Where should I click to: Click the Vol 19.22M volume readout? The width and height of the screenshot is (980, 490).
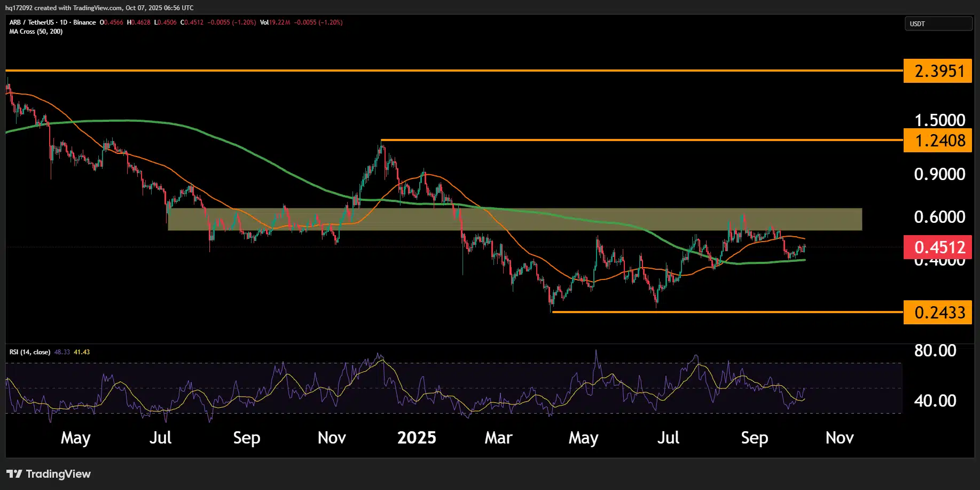coord(275,22)
